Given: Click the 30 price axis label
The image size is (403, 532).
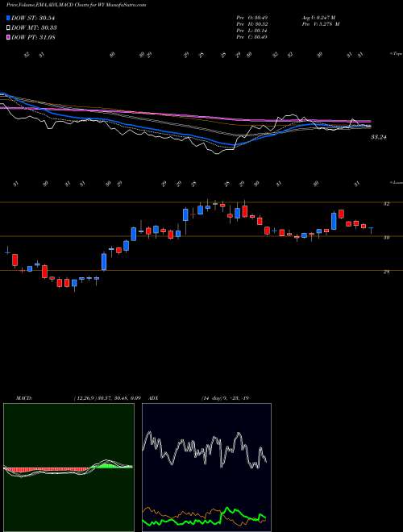Looking at the screenshot, I should (386, 238).
